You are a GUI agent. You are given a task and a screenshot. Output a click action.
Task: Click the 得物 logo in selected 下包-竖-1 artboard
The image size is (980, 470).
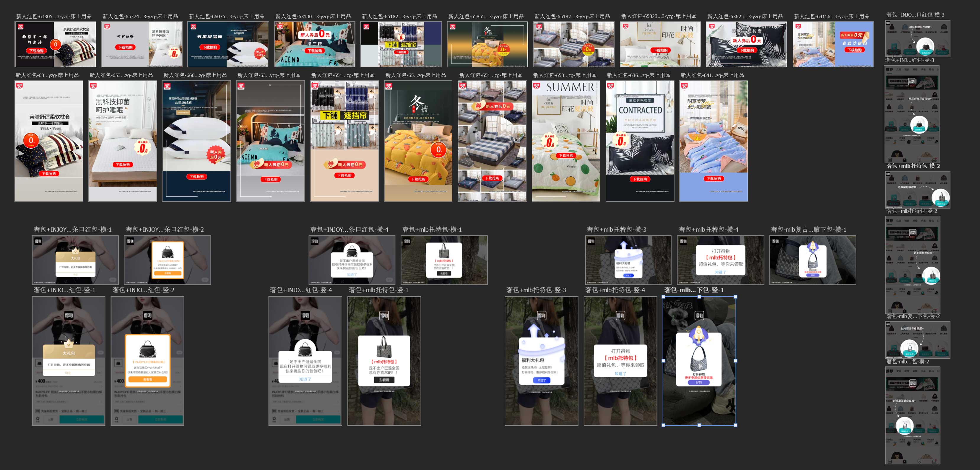tap(699, 315)
